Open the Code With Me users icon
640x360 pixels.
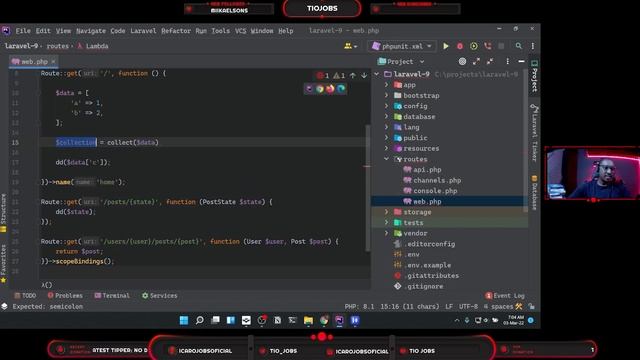coord(350,46)
